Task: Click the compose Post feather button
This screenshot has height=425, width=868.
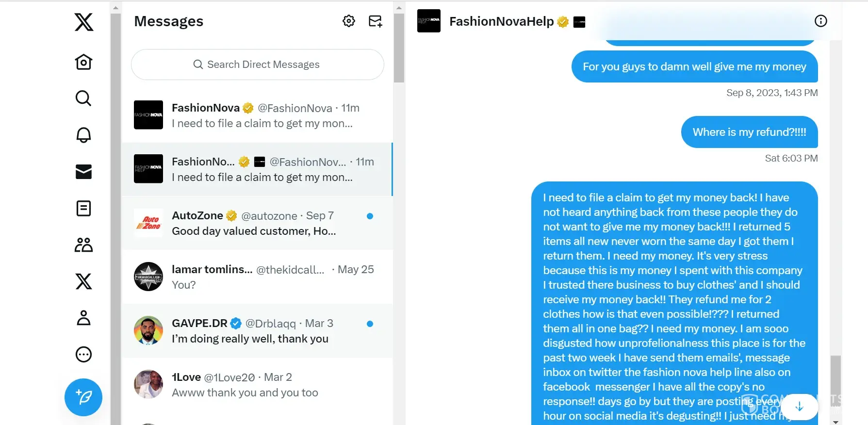Action: click(83, 397)
